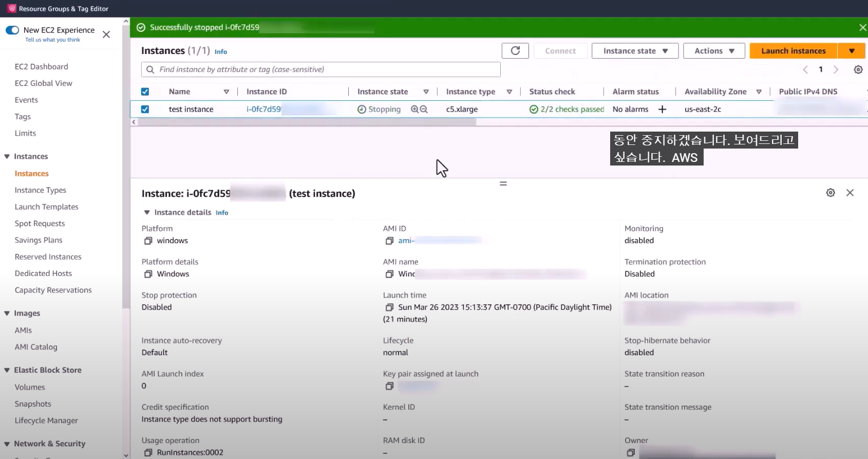
Task: Open Lifecycle Manager page
Action: tap(46, 420)
